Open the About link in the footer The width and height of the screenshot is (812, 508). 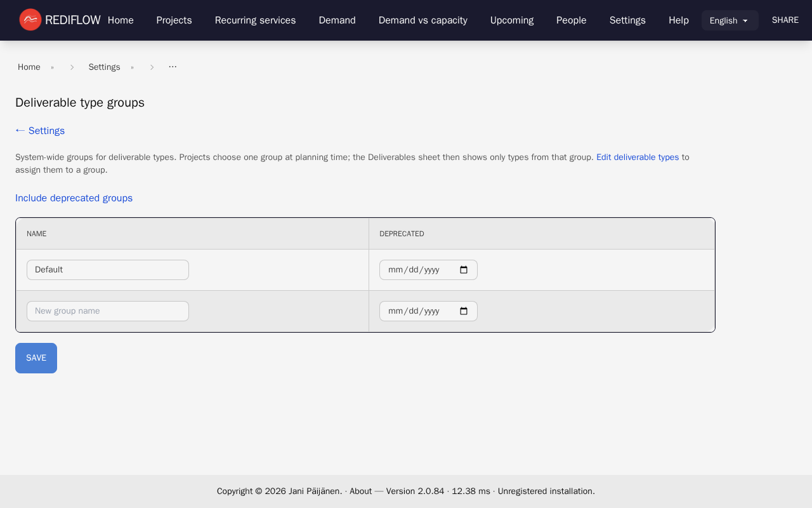point(360,491)
